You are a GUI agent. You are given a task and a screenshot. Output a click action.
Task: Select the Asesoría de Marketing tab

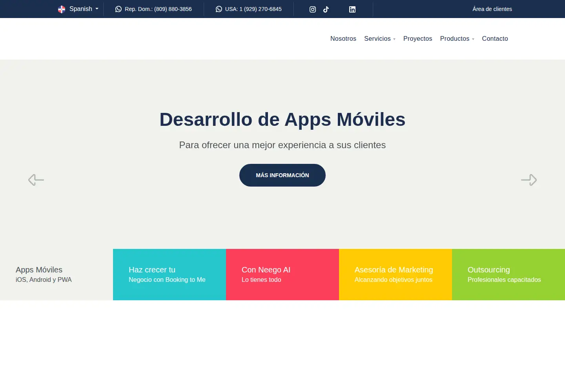395,274
